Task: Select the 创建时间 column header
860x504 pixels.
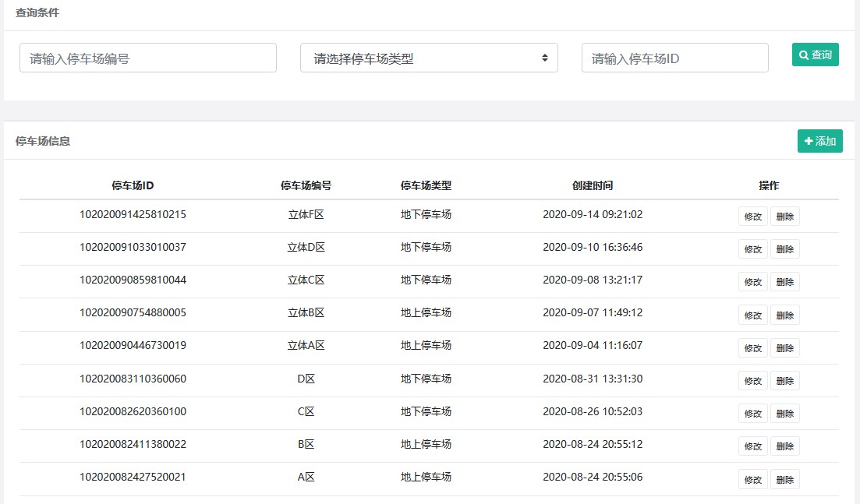Action: tap(593, 185)
